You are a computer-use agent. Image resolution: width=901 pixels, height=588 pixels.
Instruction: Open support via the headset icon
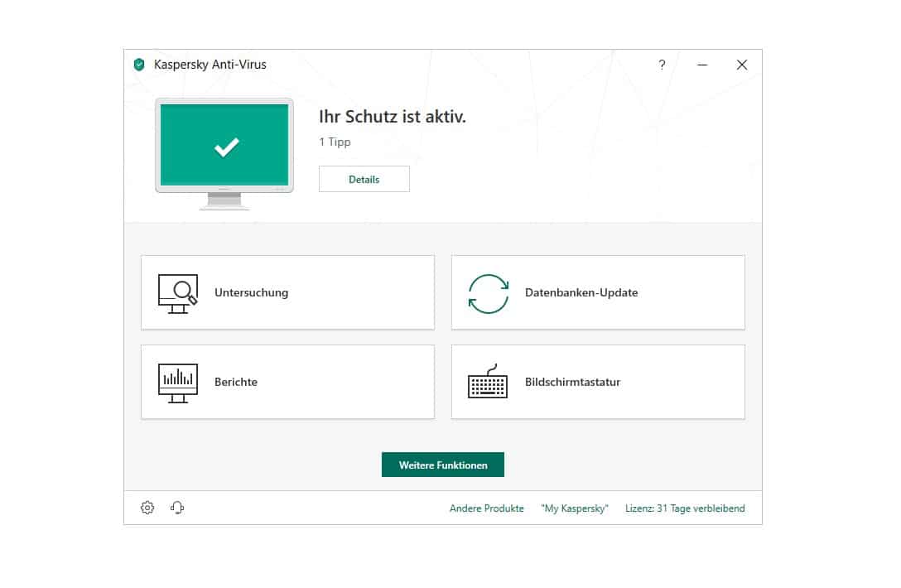(177, 508)
